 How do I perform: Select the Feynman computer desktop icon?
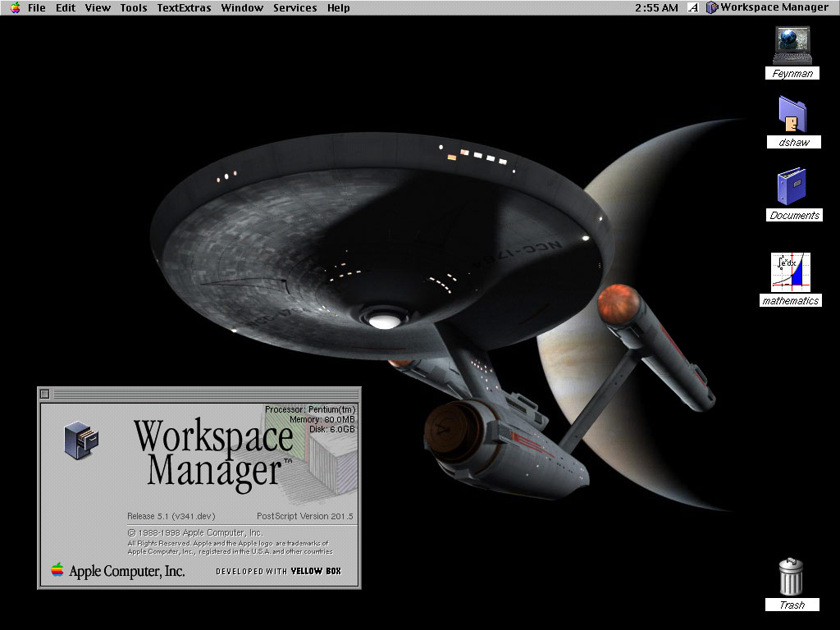pyautogui.click(x=792, y=45)
